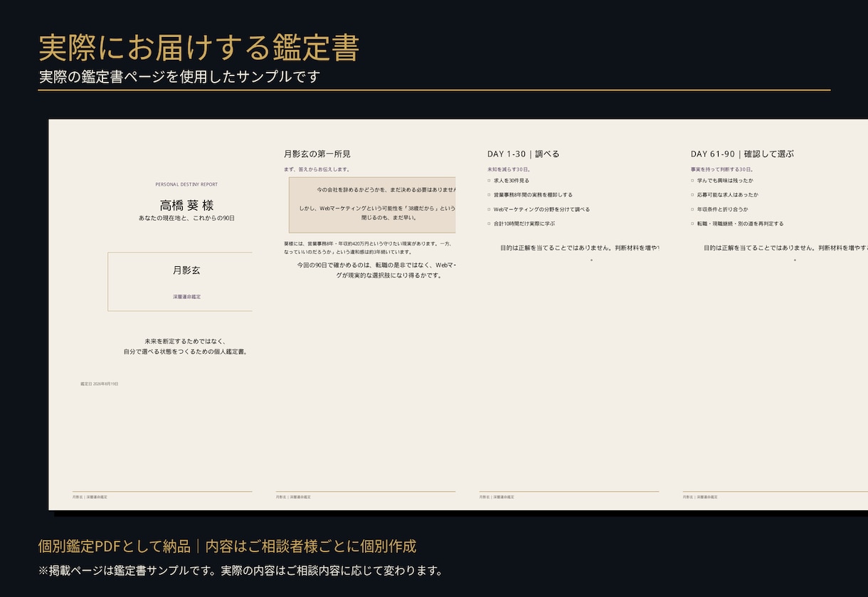Image resolution: width=868 pixels, height=597 pixels.
Task: Select the line 未知を減らす30日。
Action: point(509,169)
